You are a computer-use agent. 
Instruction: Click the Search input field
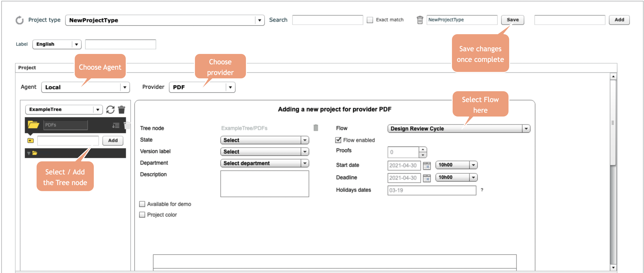[x=328, y=20]
